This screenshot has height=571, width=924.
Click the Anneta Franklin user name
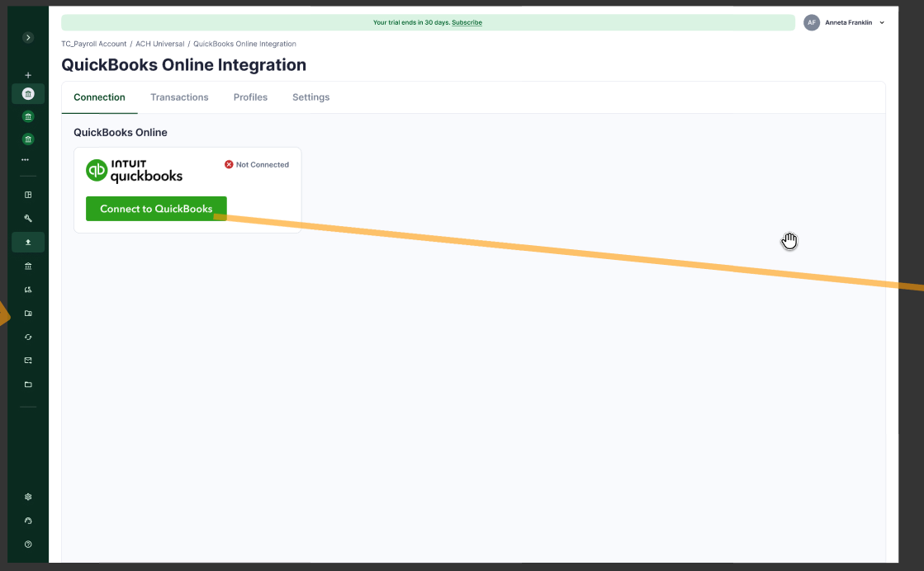849,22
